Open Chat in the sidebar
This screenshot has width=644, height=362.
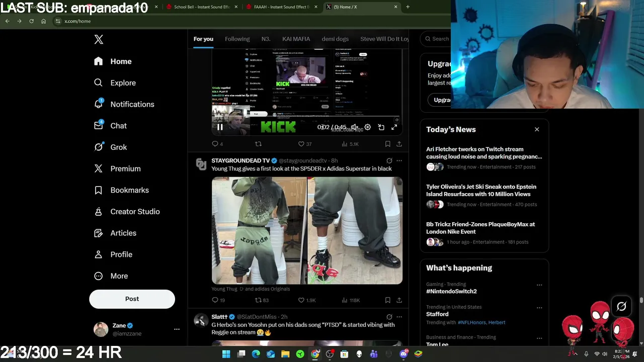pos(111,126)
